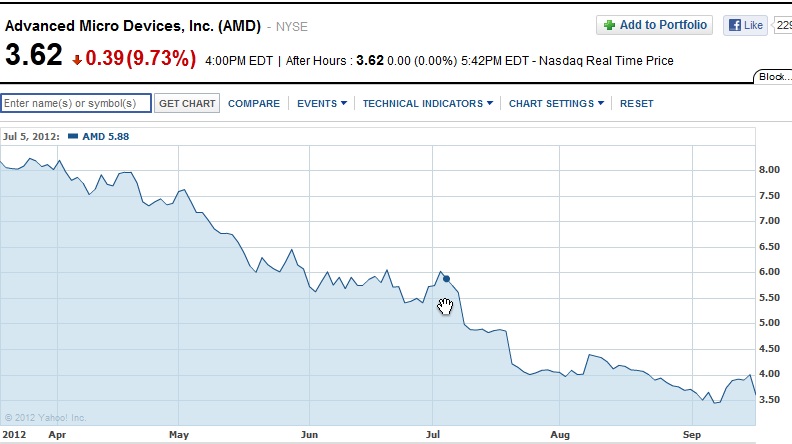792x444 pixels.
Task: Click the Apr x-axis month label
Action: [x=57, y=434]
